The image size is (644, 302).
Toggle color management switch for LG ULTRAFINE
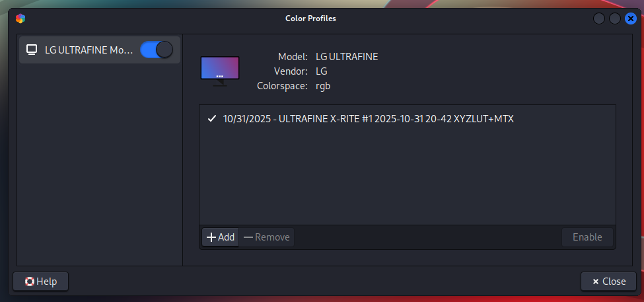157,50
